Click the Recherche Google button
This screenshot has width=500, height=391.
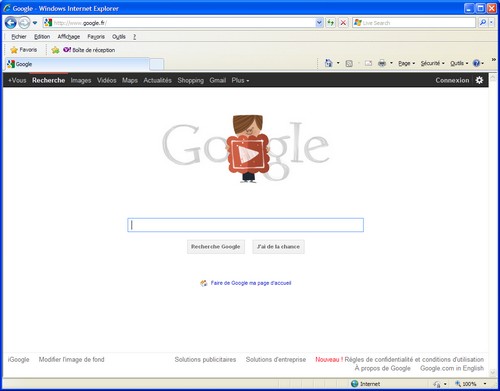click(x=216, y=247)
